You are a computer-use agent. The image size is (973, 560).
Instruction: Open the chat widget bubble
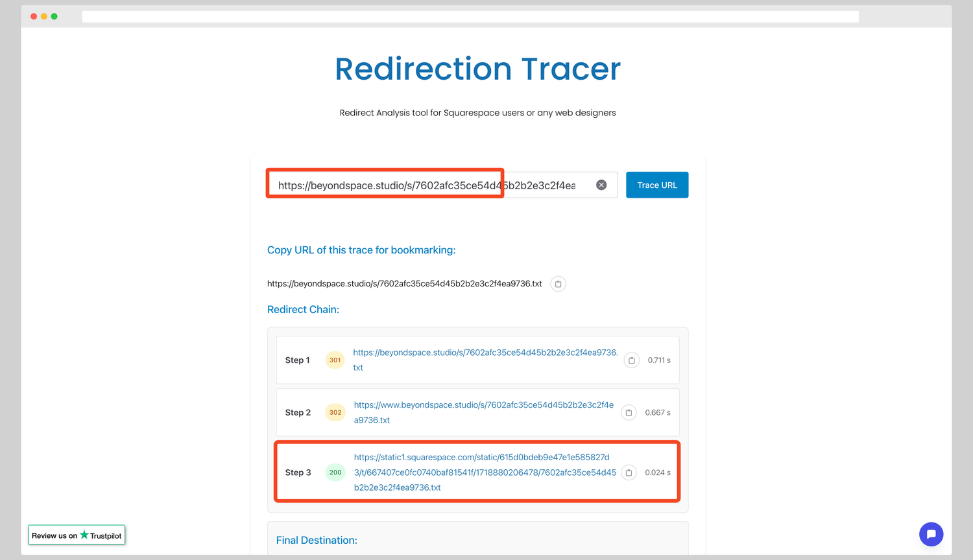coord(931,534)
